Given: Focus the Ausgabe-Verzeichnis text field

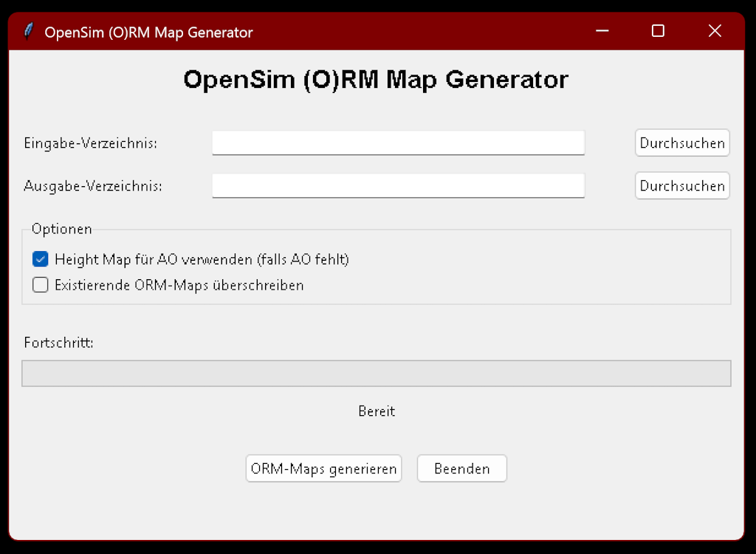Looking at the screenshot, I should (x=398, y=185).
